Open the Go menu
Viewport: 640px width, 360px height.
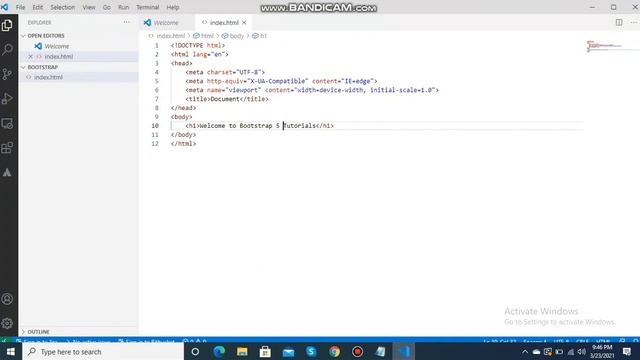[107, 7]
